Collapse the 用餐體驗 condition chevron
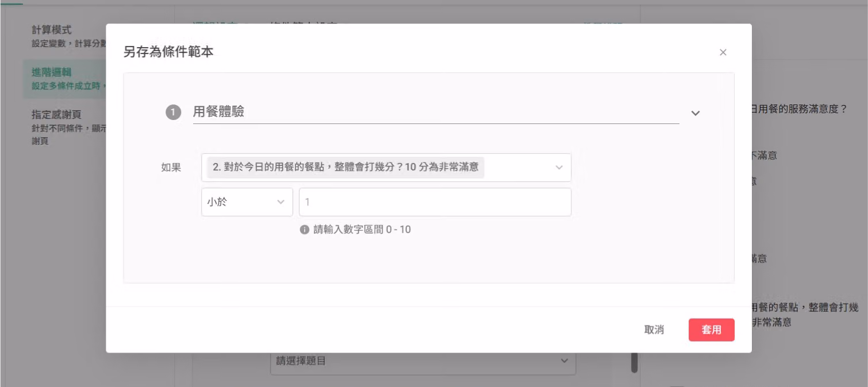868x387 pixels. [696, 113]
